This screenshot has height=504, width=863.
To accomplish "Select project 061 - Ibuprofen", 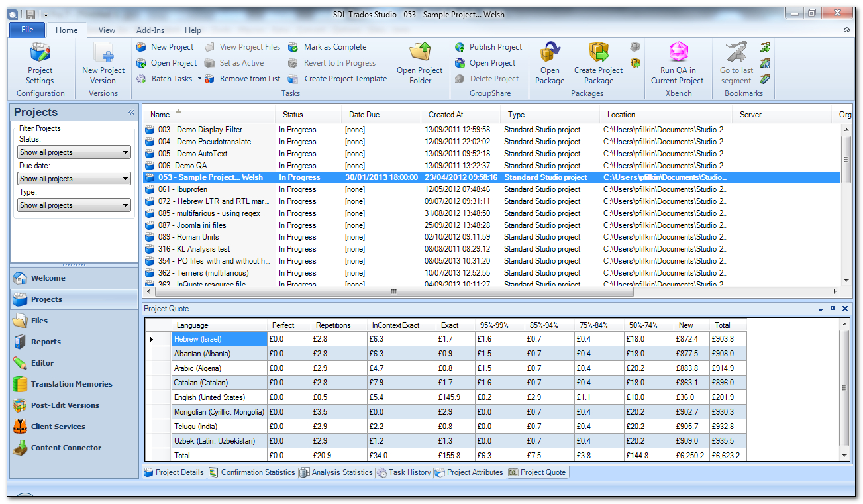I will [x=492, y=189].
